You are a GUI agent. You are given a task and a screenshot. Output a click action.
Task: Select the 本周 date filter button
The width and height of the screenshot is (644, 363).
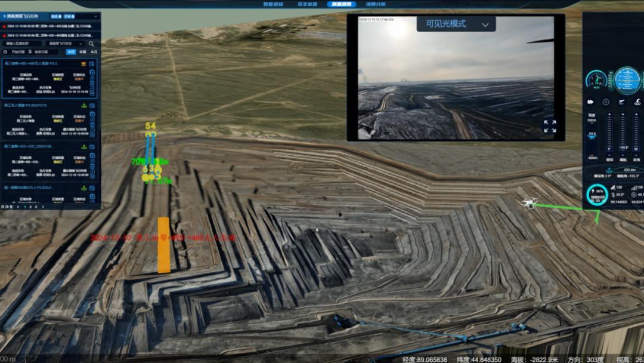(82, 52)
